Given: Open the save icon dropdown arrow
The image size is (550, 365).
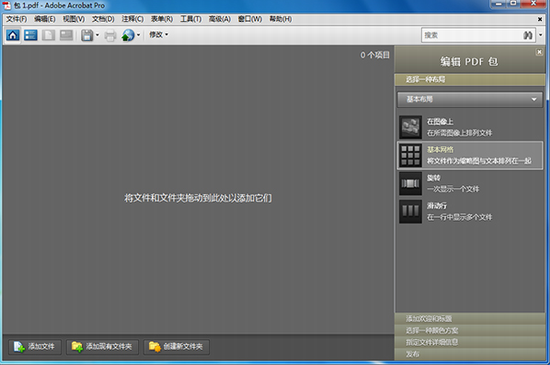Looking at the screenshot, I should [x=98, y=35].
